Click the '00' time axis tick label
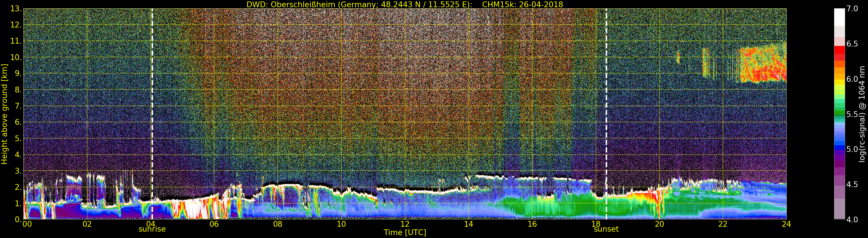The height and width of the screenshot is (238, 868). tap(27, 224)
